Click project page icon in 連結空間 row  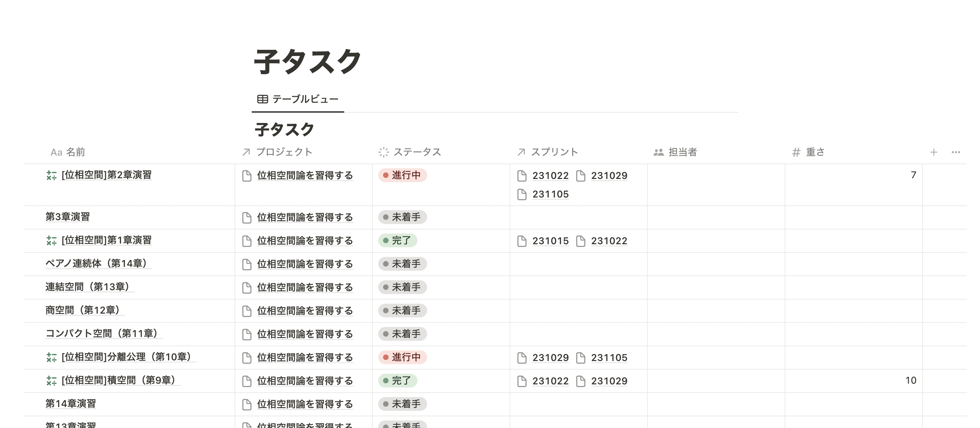pos(247,288)
